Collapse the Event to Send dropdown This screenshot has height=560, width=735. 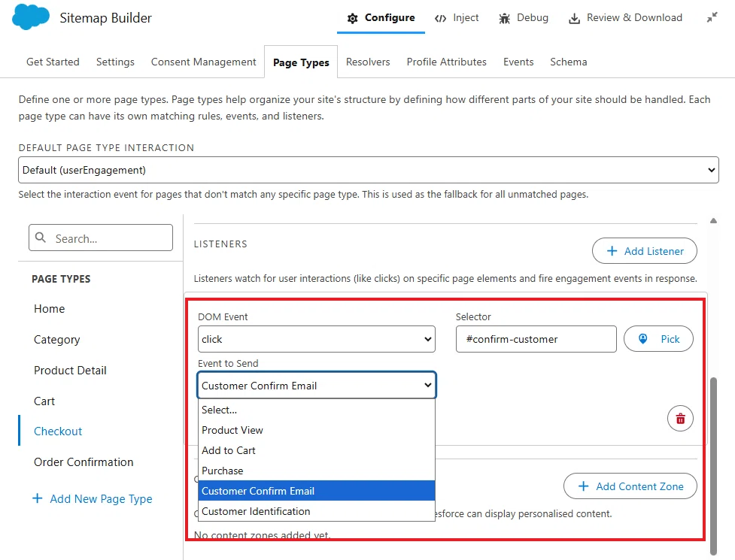coord(317,386)
